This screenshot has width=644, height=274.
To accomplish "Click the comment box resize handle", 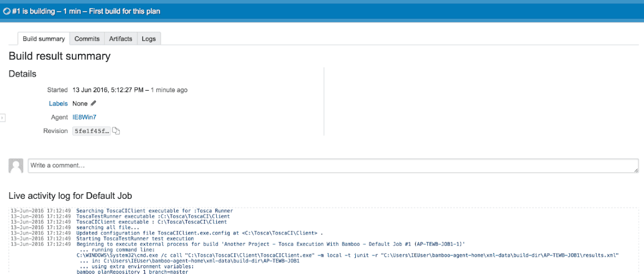I will tap(636, 170).
